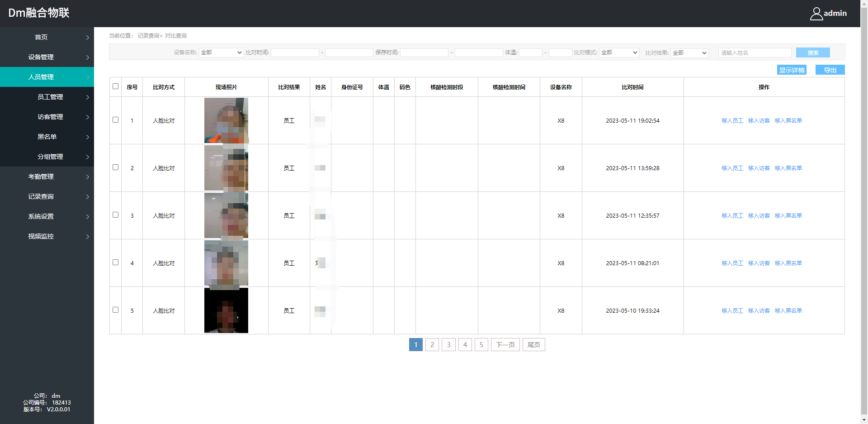Click the 保存时间 start date field
This screenshot has height=424, width=868.
pos(424,52)
